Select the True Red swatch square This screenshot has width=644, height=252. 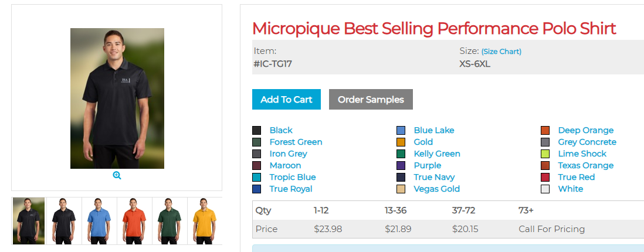click(x=545, y=177)
